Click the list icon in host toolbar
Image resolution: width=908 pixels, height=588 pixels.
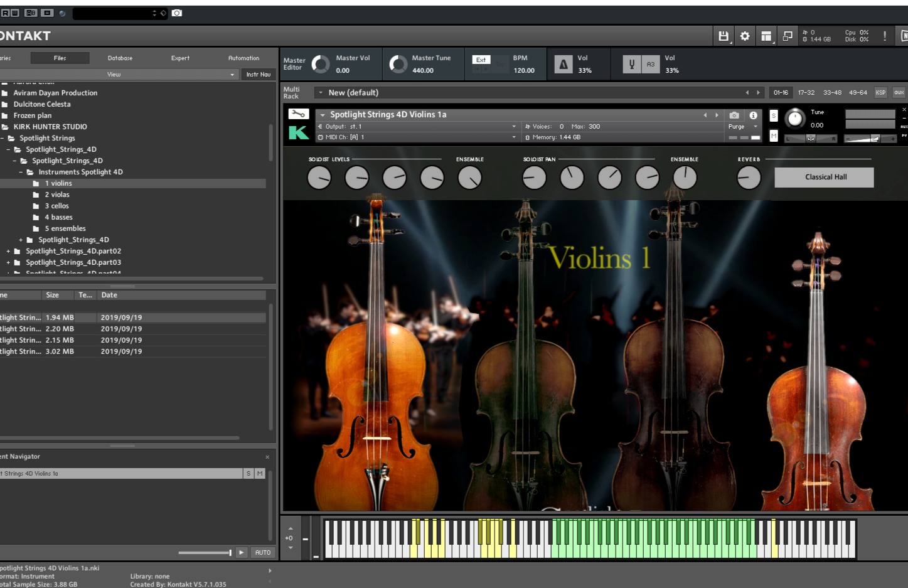point(47,13)
